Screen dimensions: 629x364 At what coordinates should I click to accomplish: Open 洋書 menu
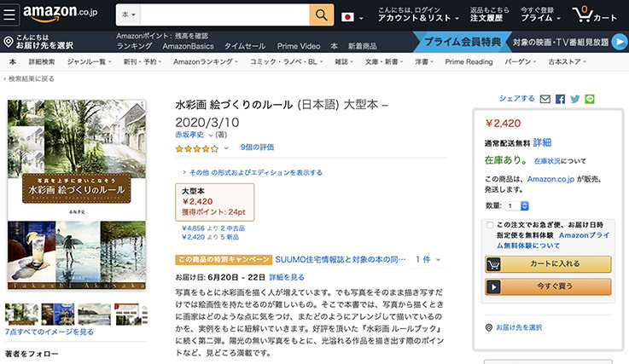[424, 61]
